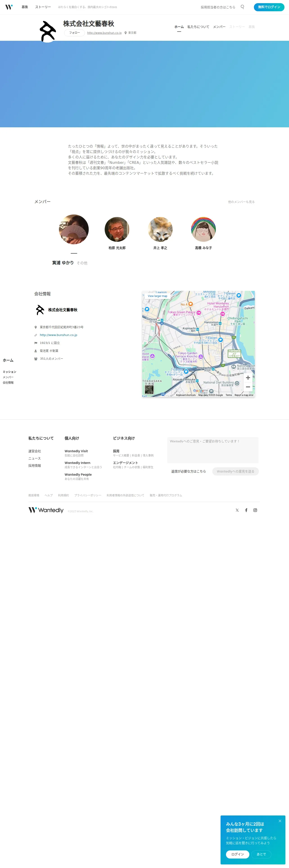This screenshot has height=868, width=289.
Task: Click 351人のメンバー text
Action: [x=52, y=359]
